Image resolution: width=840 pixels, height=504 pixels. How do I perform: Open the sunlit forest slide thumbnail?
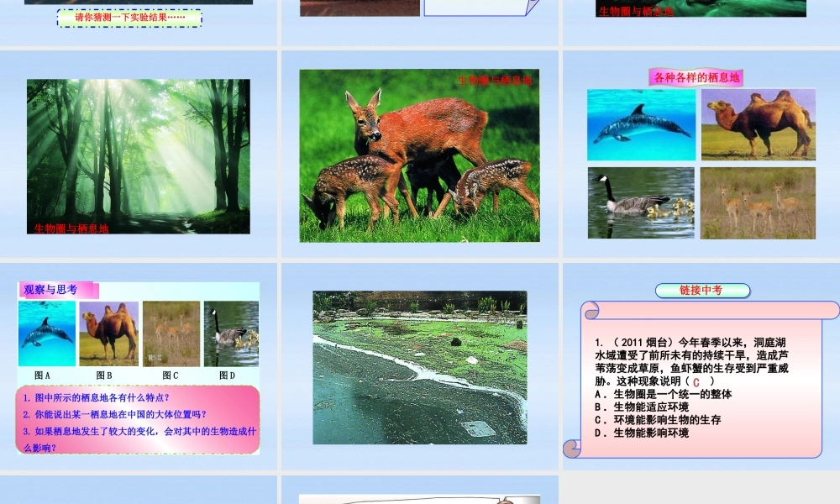[139, 156]
